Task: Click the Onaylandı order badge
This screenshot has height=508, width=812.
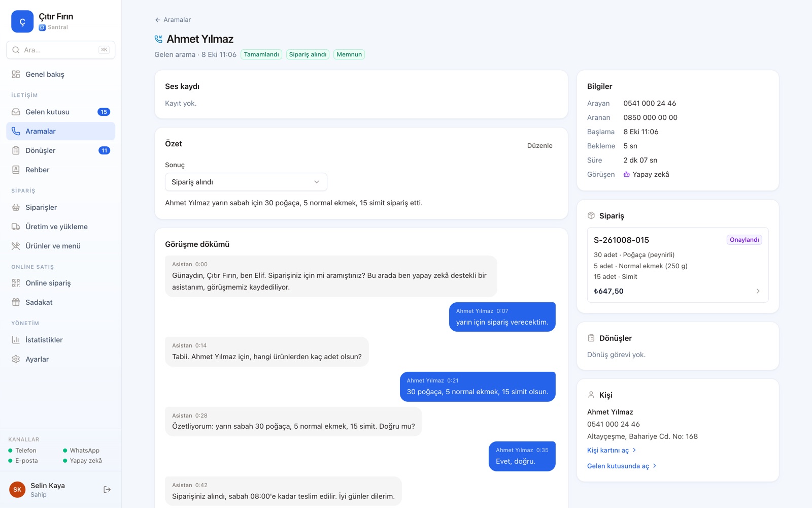Action: [x=744, y=240]
